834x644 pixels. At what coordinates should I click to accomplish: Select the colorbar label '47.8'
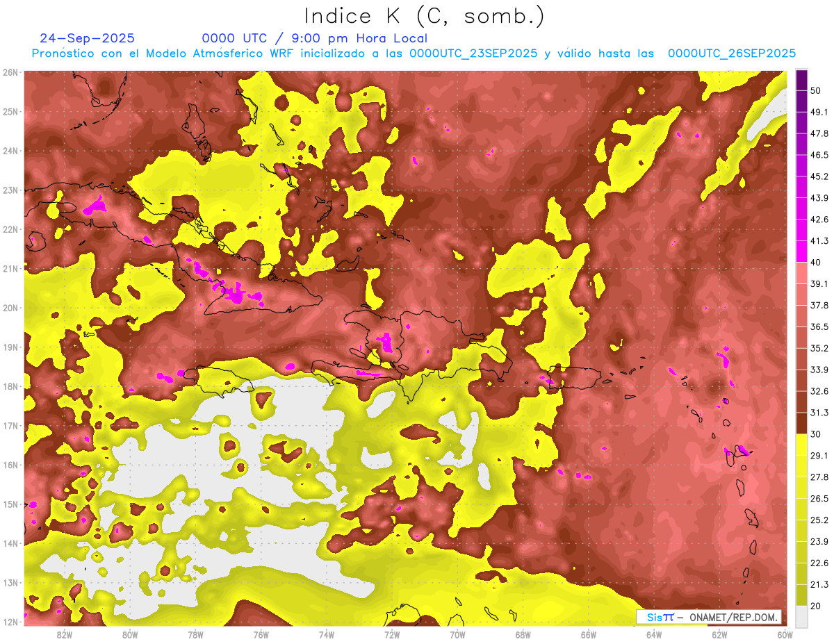click(x=819, y=133)
